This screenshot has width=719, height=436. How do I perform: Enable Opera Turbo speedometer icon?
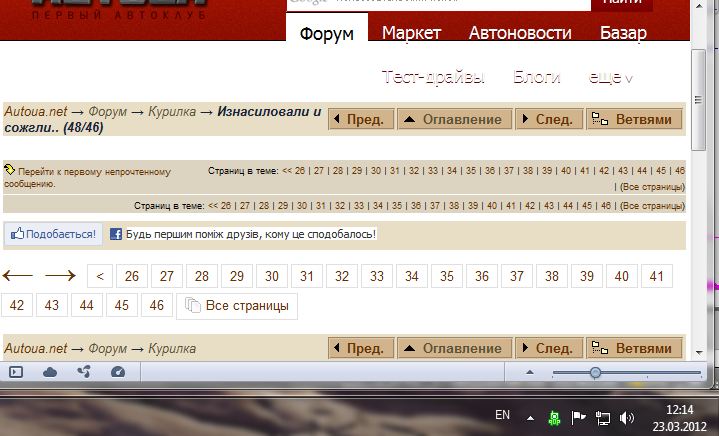click(x=118, y=372)
